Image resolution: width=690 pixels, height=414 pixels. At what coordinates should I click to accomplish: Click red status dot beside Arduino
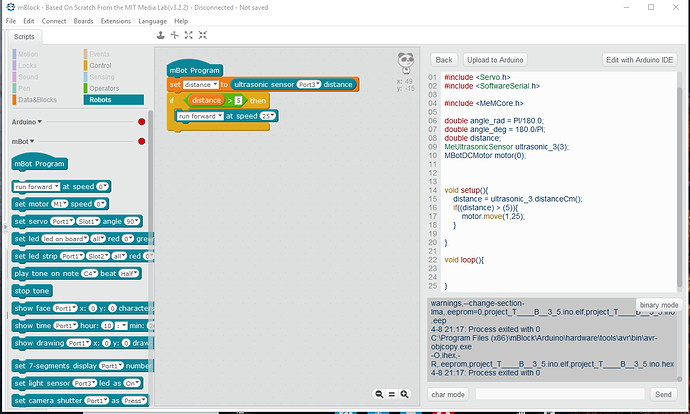(x=141, y=122)
